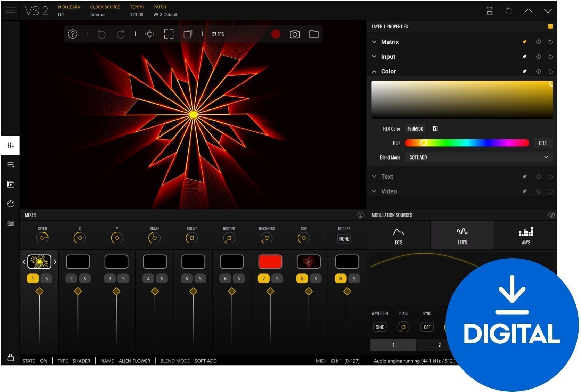Select the Alien Flower channel thumbnail

pos(40,261)
